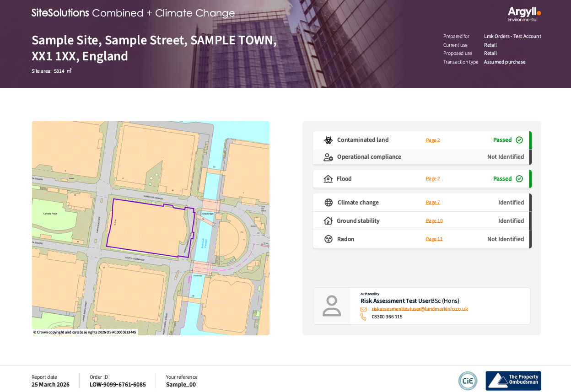Jump to Ground stability Page 10
Image resolution: width=571 pixels, height=392 pixels.
(434, 221)
